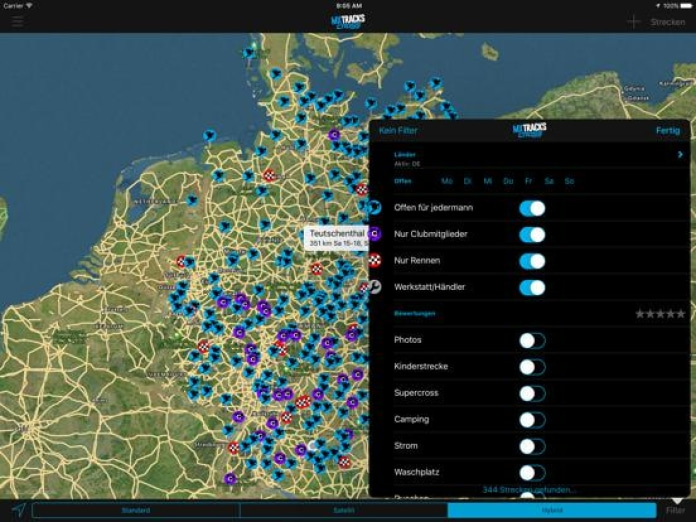Switch map to Standard view
Viewport: 696px width, 522px height.
(136, 510)
